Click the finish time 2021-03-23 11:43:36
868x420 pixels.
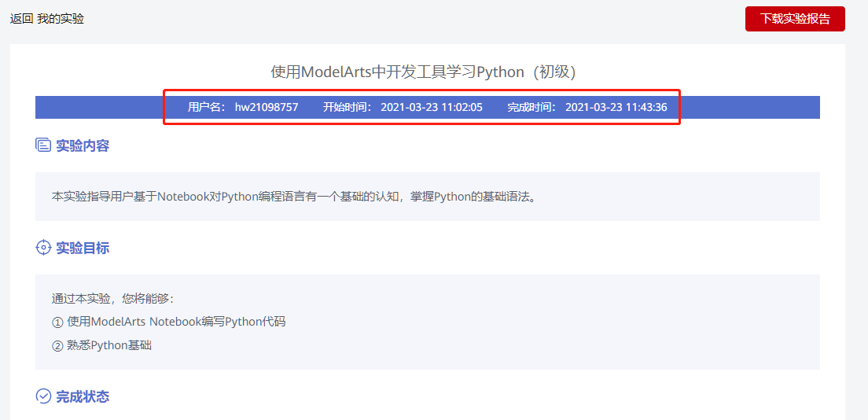pyautogui.click(x=616, y=108)
